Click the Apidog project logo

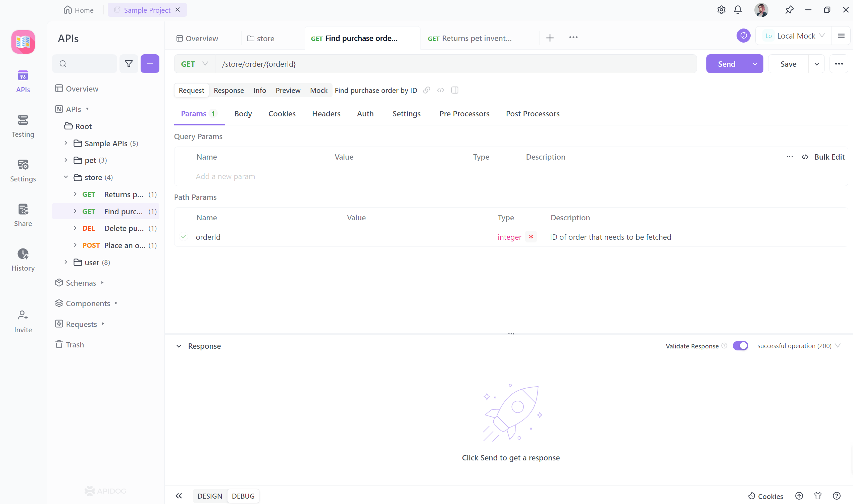[x=23, y=42]
